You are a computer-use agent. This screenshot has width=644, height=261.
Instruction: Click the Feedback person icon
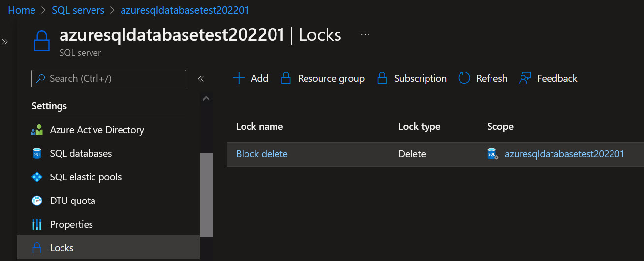point(525,78)
